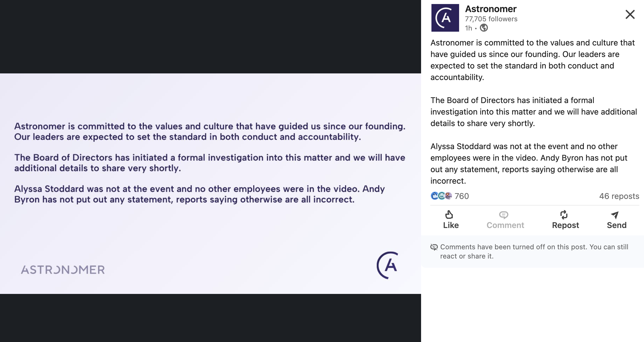Viewport: 644px width, 342px height.
Task: View the 46 reposts
Action: [x=619, y=196]
